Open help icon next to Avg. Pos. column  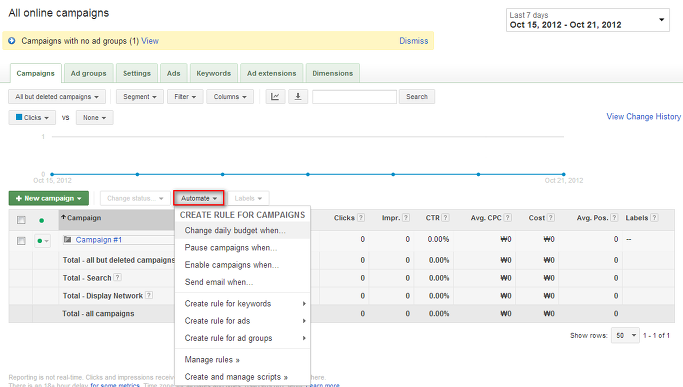click(614, 217)
